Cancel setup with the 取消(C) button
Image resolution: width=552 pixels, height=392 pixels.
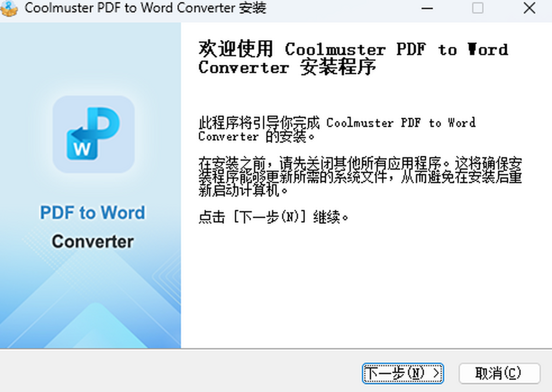(499, 373)
